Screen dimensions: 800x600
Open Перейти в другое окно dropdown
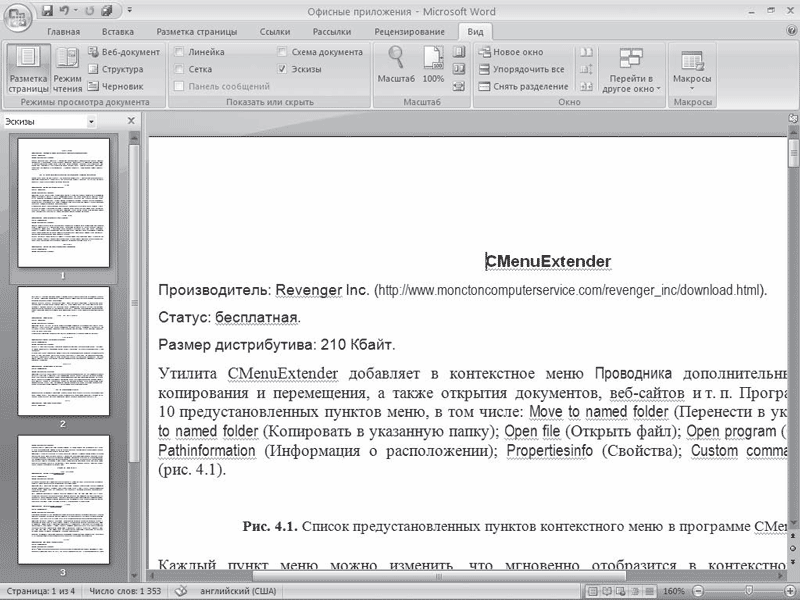[631, 69]
